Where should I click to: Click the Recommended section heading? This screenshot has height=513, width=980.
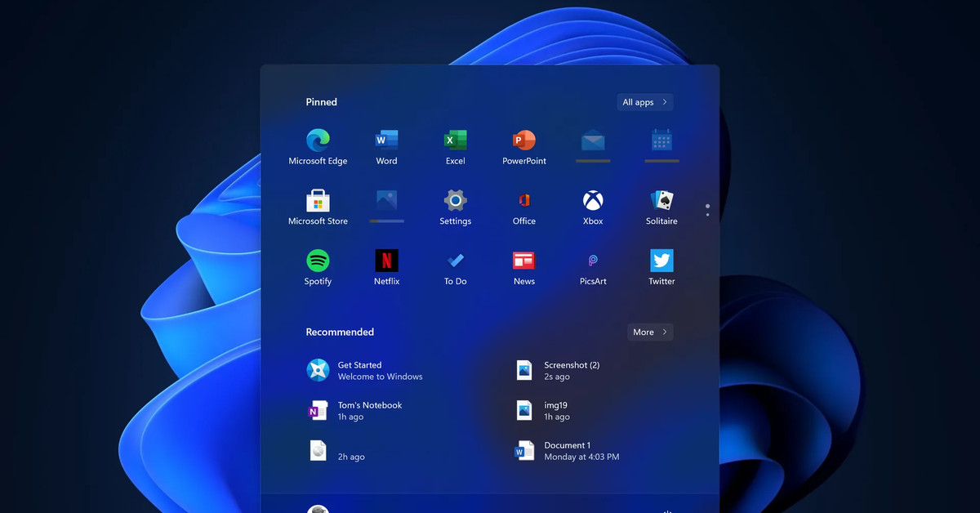pyautogui.click(x=340, y=332)
